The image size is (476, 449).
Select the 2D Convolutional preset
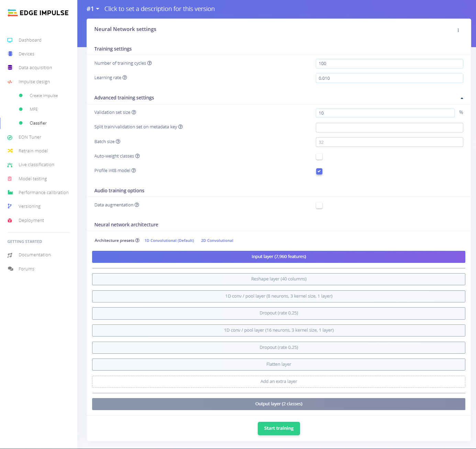click(x=217, y=240)
